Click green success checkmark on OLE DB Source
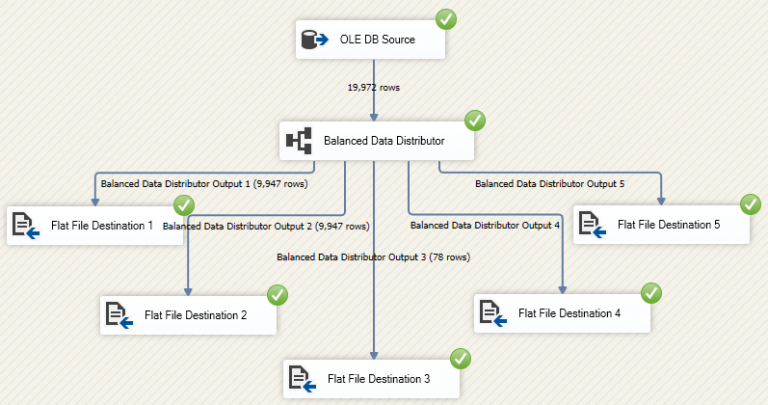Image resolution: width=768 pixels, height=405 pixels. tap(446, 19)
